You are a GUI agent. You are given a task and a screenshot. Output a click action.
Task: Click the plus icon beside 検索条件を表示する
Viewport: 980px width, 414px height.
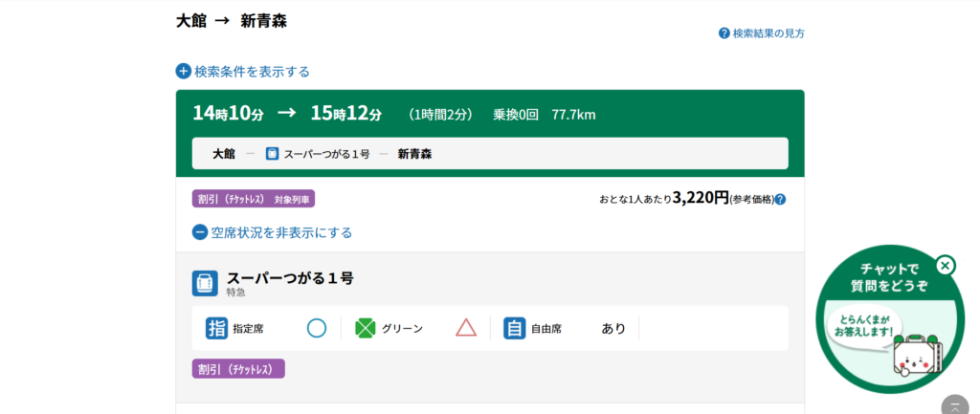click(x=184, y=72)
